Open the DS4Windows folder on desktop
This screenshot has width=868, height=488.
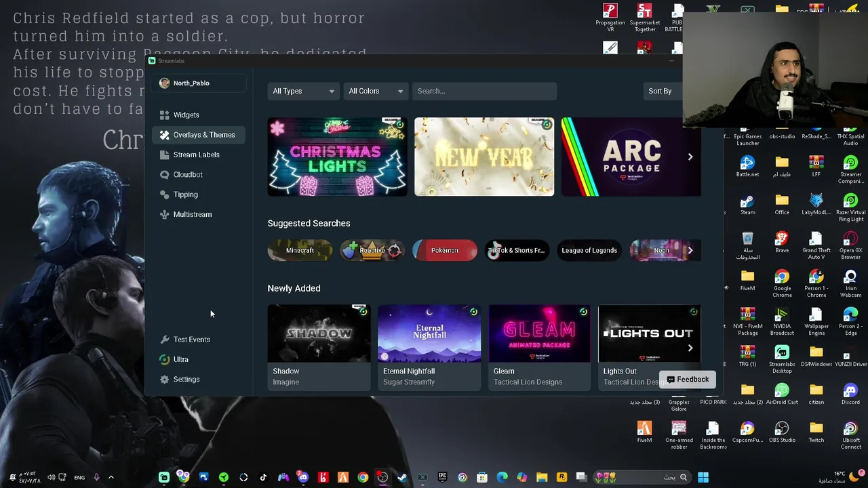(x=816, y=357)
